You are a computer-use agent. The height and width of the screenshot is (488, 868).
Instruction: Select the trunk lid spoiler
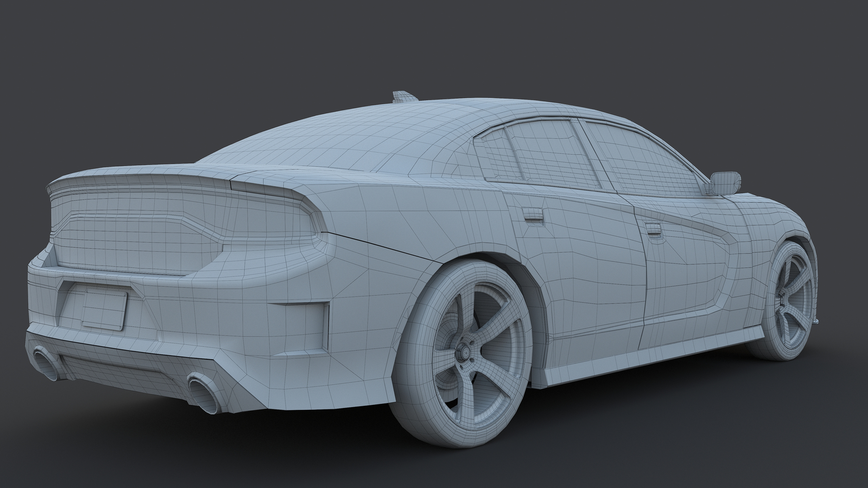point(181,180)
